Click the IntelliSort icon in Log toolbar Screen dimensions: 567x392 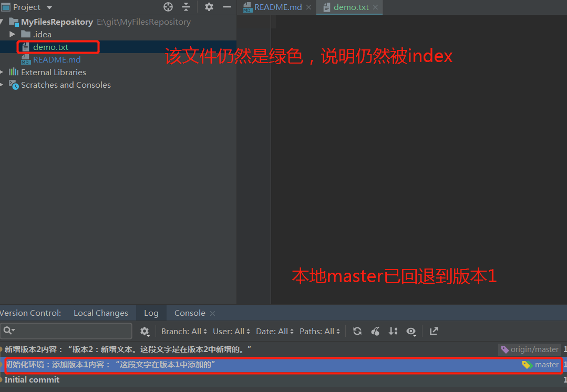click(x=393, y=331)
